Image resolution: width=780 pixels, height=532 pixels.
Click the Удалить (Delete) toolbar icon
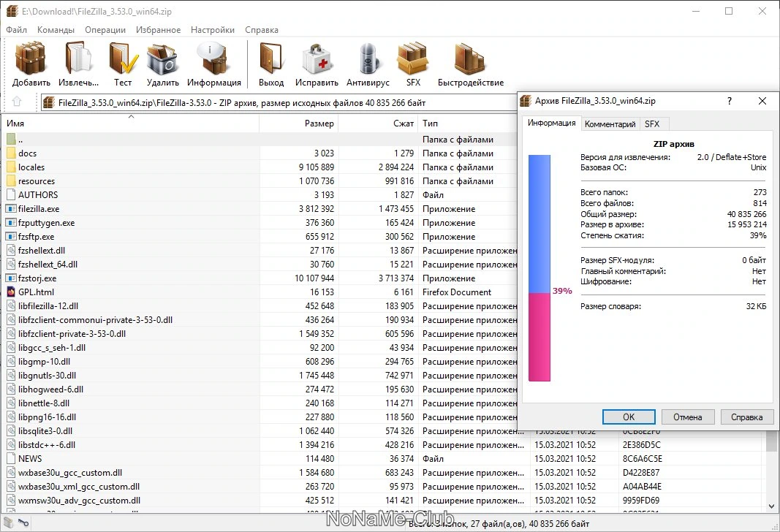(x=163, y=58)
